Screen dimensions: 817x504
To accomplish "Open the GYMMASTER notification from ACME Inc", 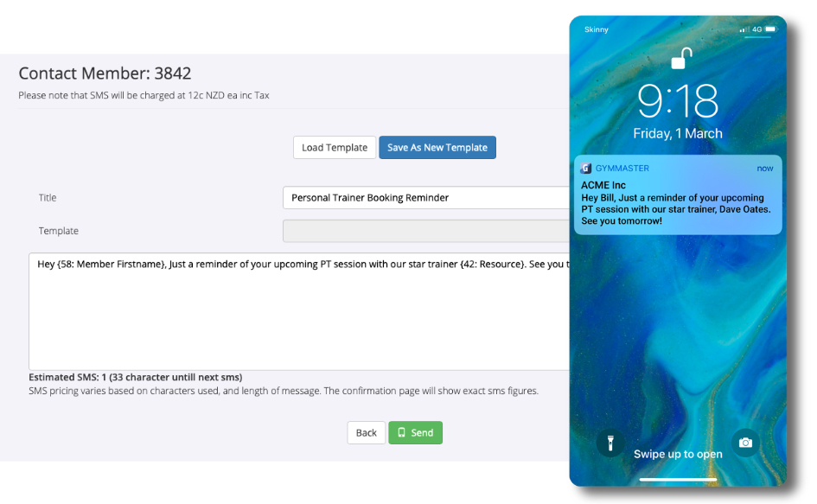I will point(678,195).
